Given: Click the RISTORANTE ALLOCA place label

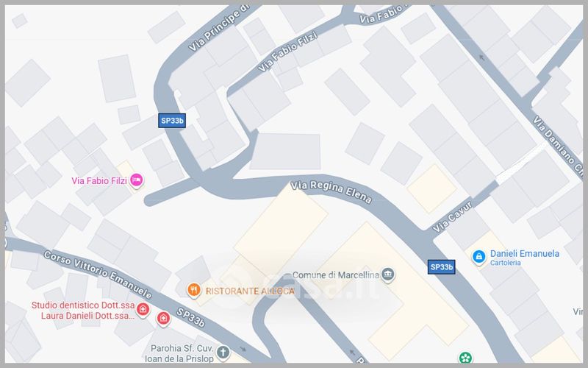Looking at the screenshot, I should point(250,291).
